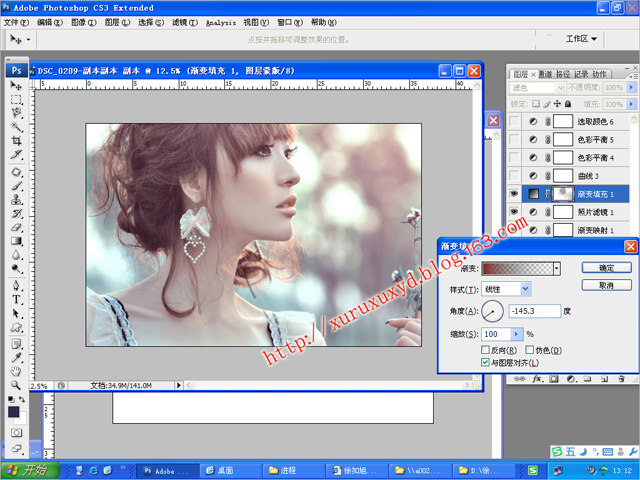This screenshot has height=480, width=640.
Task: Select the Dodge tool
Action: [16, 269]
